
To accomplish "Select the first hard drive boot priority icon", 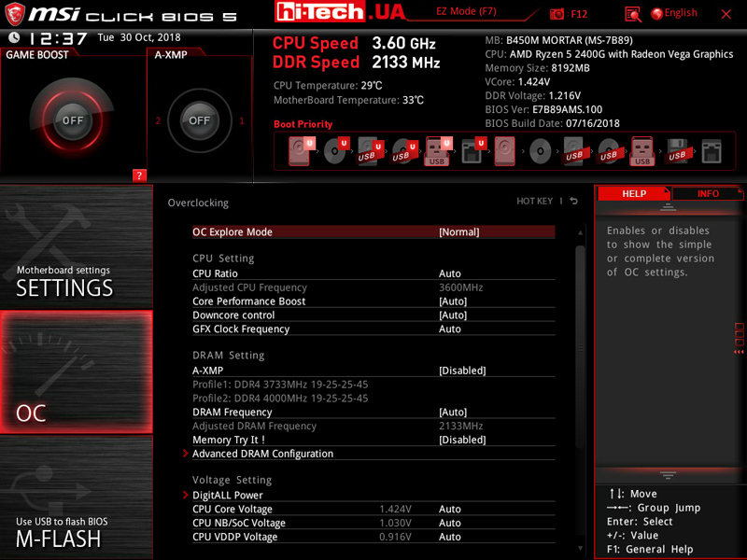I will (301, 150).
